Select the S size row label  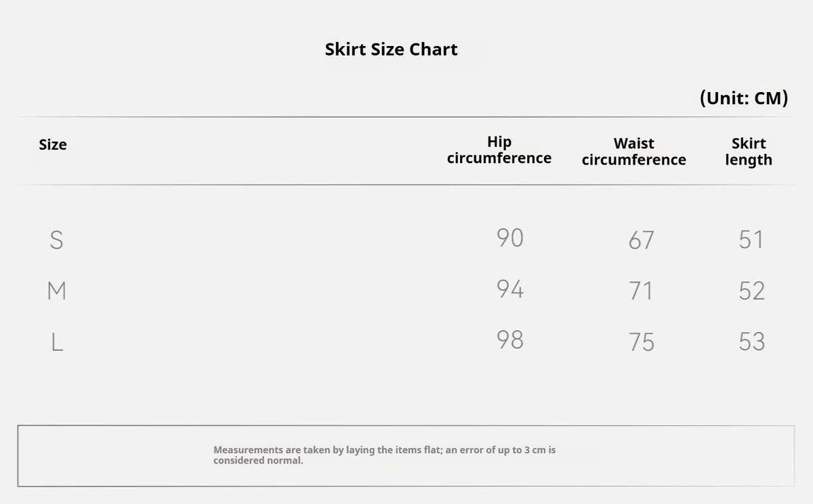(57, 240)
